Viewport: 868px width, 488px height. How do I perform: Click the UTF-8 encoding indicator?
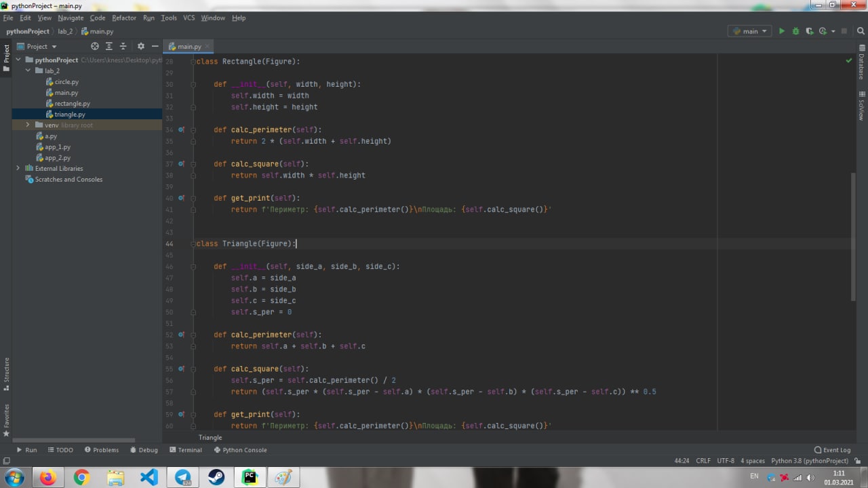726,460
